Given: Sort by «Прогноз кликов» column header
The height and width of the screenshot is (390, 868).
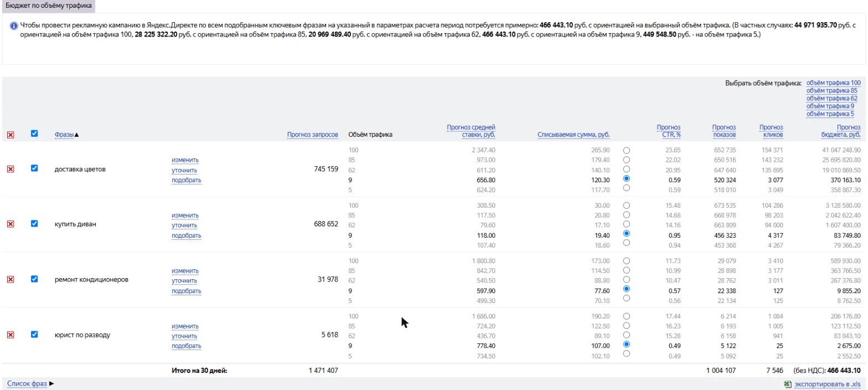Looking at the screenshot, I should (x=771, y=131).
